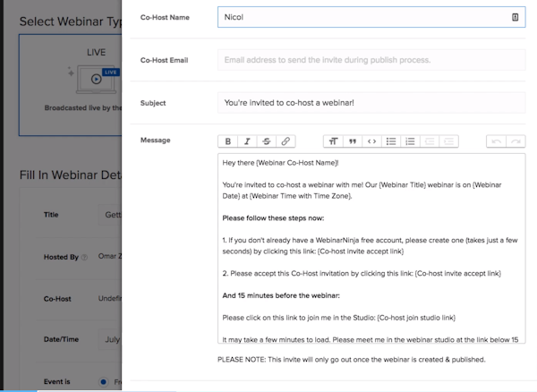This screenshot has width=537, height=392.
Task: Create a numbered list in message
Action: (x=411, y=141)
